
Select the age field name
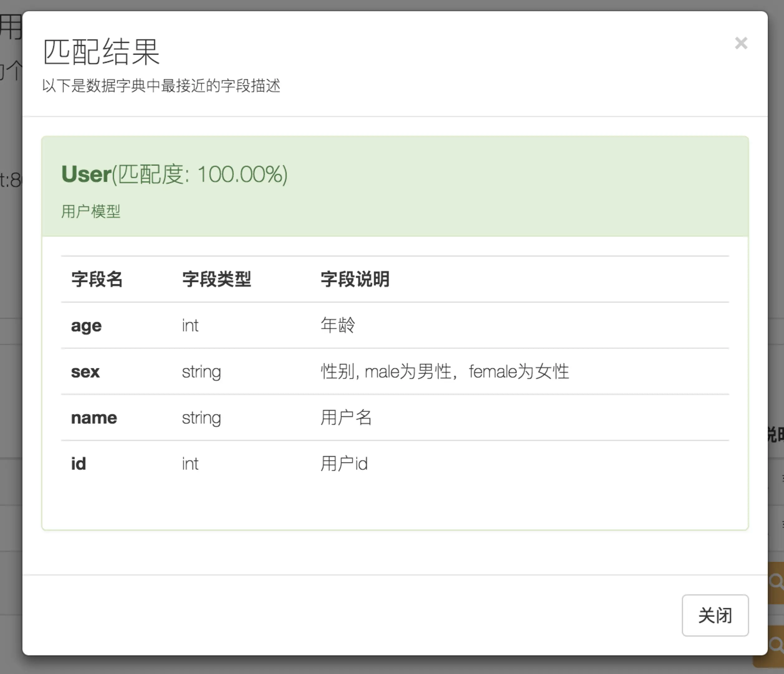click(86, 326)
